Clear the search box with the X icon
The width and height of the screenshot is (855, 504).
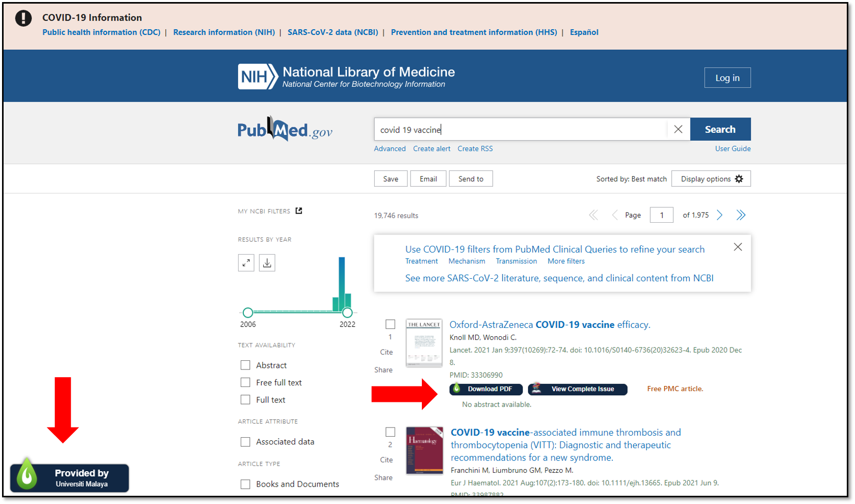point(678,129)
